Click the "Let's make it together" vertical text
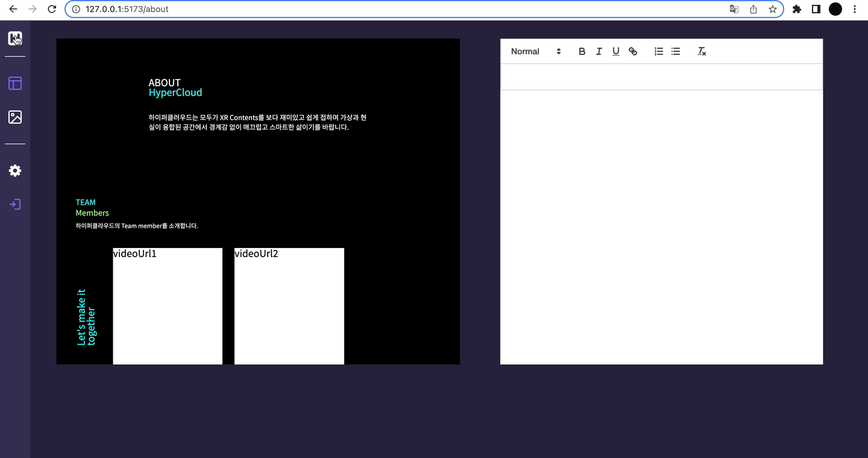The height and width of the screenshot is (458, 868). (x=86, y=317)
